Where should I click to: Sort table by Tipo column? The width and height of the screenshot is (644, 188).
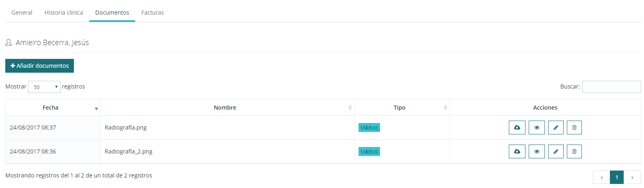[400, 108]
